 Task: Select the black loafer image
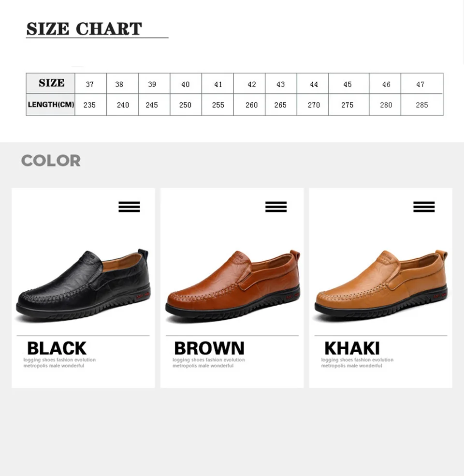(x=83, y=285)
